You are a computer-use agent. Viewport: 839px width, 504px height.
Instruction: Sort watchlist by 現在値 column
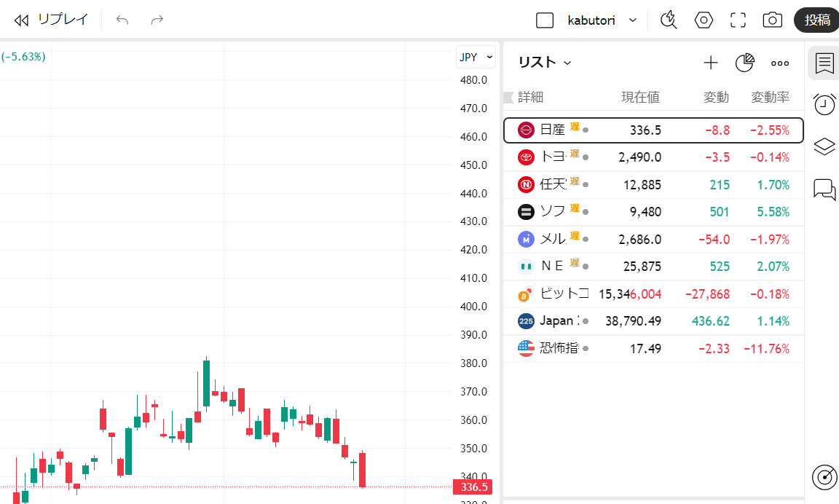click(x=640, y=98)
